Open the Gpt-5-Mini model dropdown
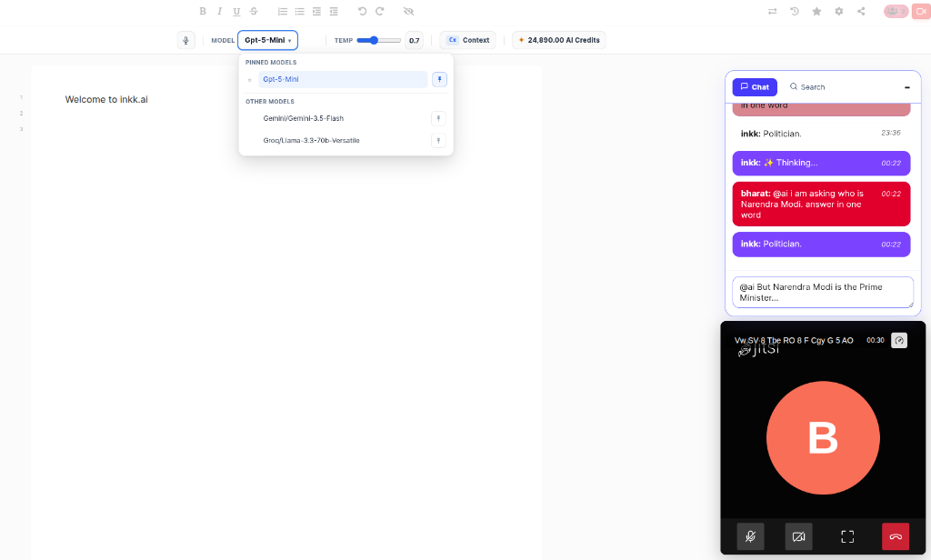Screen dimensions: 931x560 point(268,40)
